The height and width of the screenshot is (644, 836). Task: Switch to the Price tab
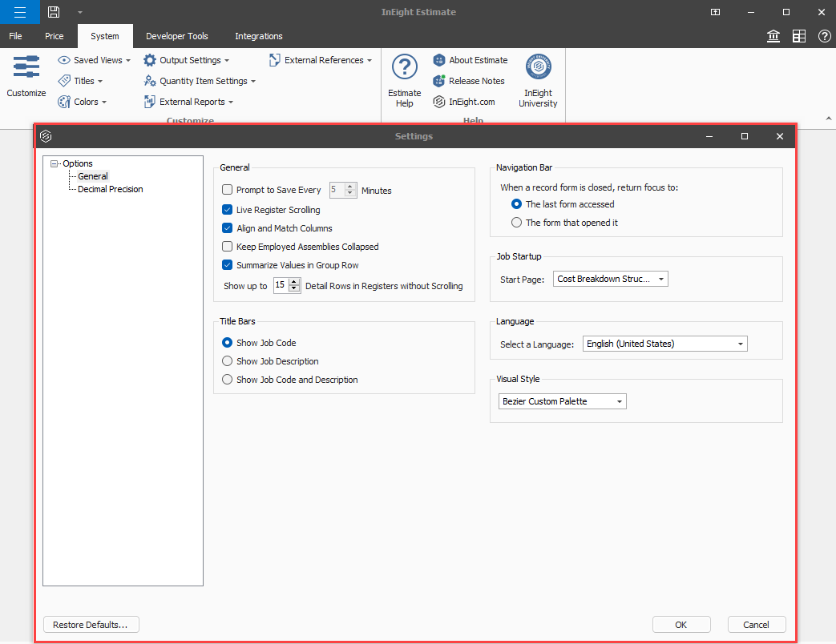coord(54,36)
